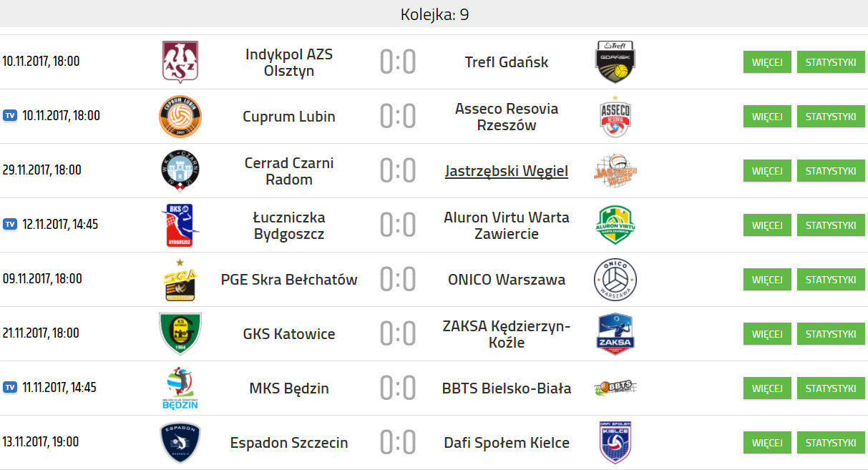Open the Cuprum Lubin orange logo

coord(180,117)
